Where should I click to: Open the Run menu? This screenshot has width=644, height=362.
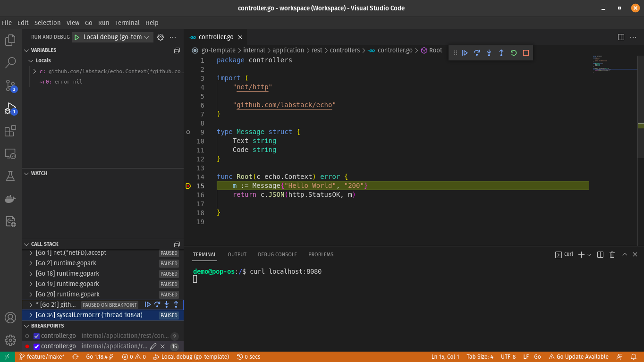(104, 23)
